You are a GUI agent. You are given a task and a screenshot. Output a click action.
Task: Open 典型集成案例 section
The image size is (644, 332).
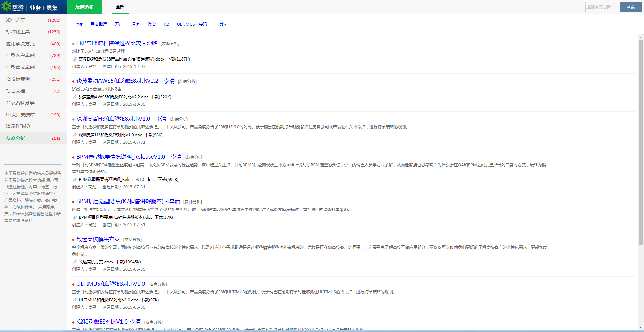click(x=33, y=67)
